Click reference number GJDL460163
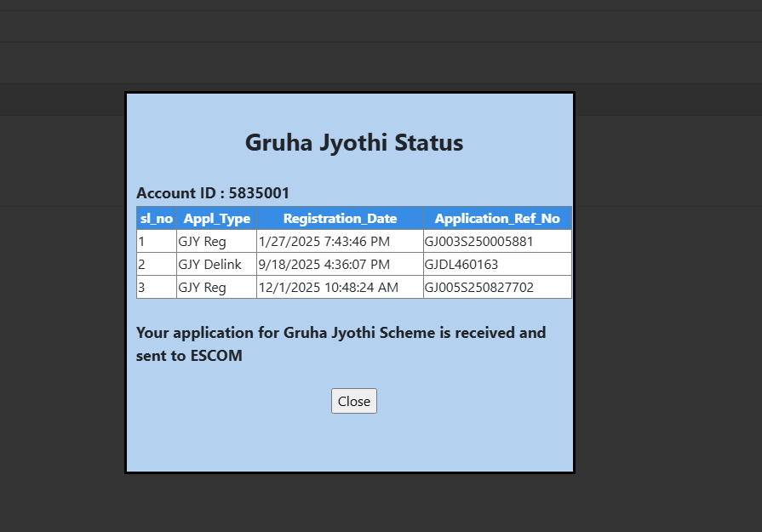Image resolution: width=762 pixels, height=532 pixels. [461, 265]
